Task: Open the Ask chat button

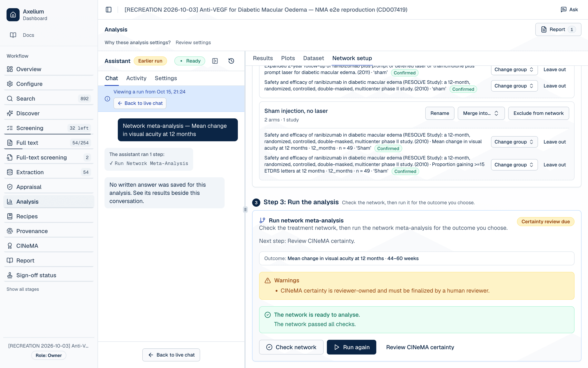Action: (x=569, y=10)
